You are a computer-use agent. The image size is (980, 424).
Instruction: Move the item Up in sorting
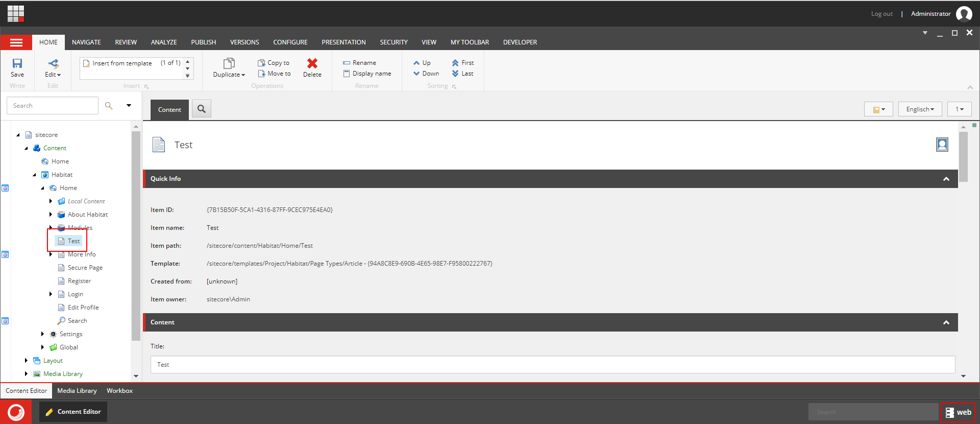[x=422, y=63]
